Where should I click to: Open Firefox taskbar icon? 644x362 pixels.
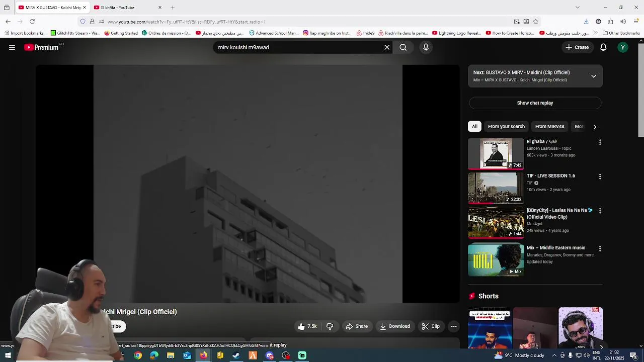(203, 355)
